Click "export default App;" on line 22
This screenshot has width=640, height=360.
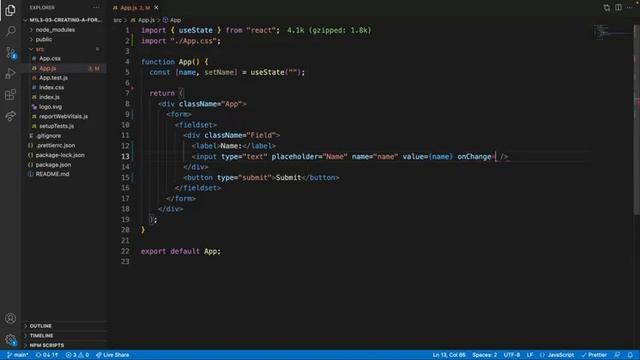point(181,251)
